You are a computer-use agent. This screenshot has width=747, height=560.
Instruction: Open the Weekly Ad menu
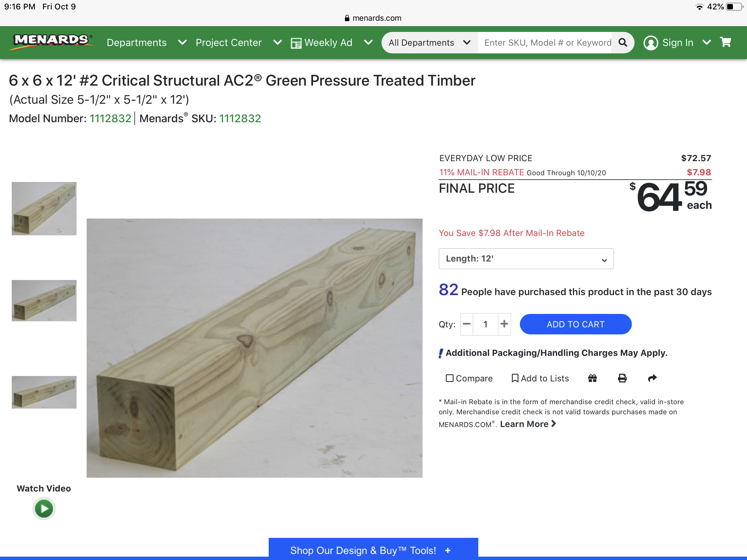(x=332, y=43)
